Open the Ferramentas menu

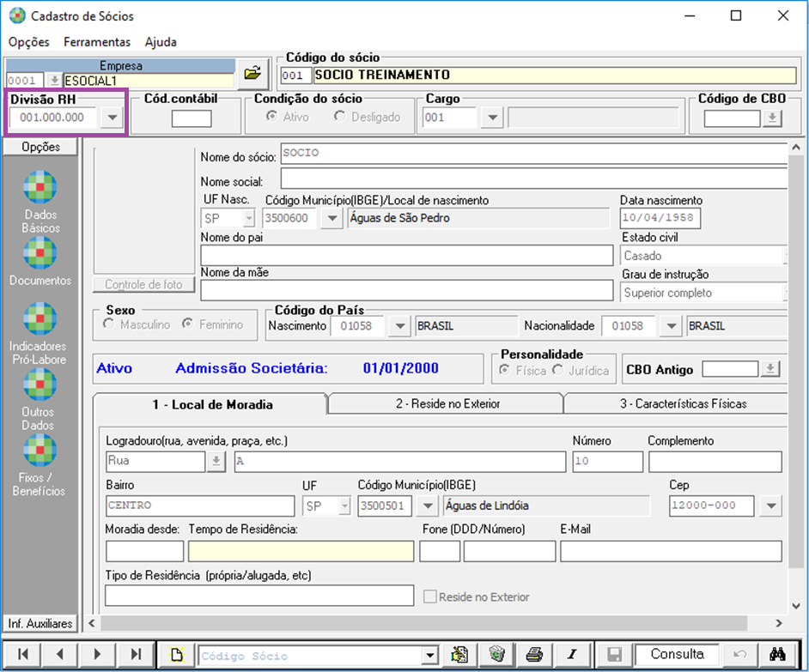[97, 42]
